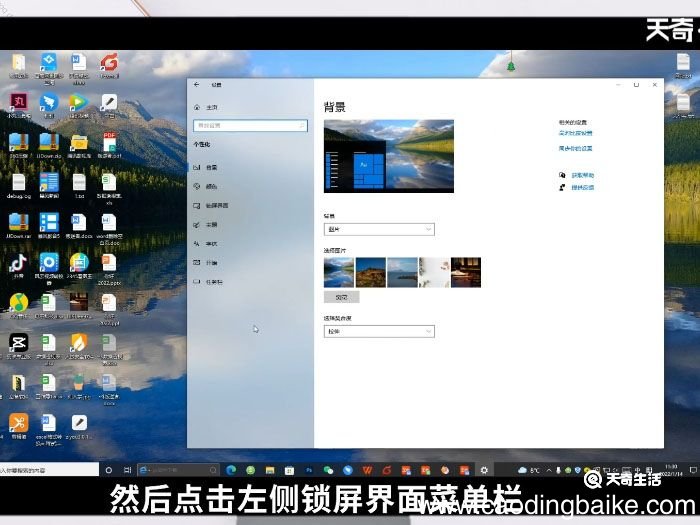Focus the Settings search box

(x=250, y=125)
